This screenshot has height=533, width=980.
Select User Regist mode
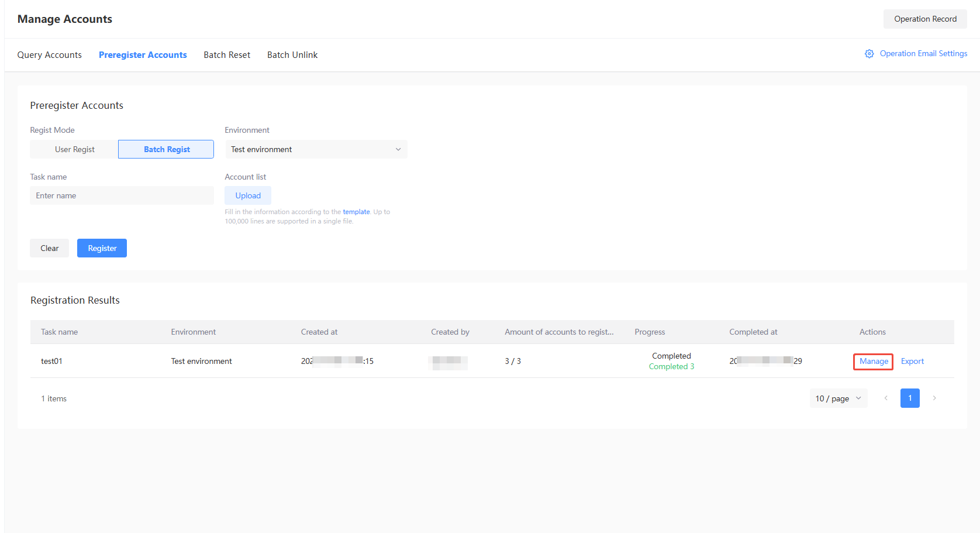[74, 149]
